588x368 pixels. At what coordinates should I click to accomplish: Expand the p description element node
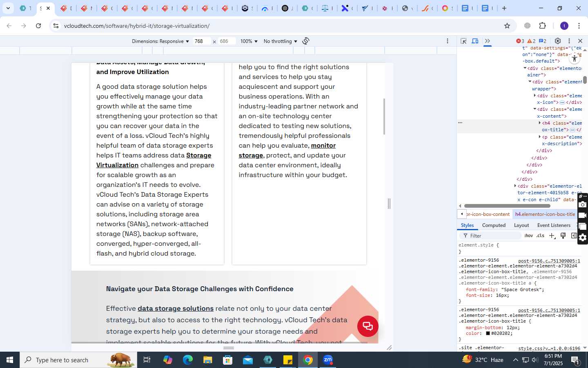[x=540, y=137]
